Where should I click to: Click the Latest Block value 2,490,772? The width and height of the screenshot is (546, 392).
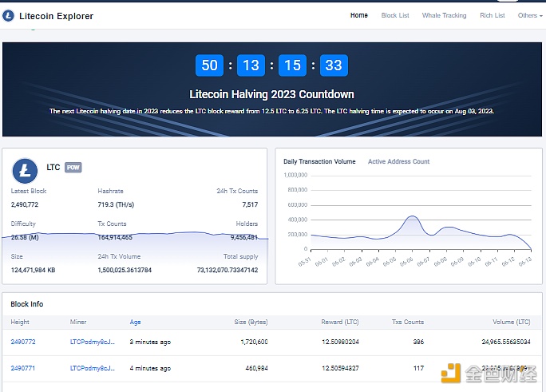25,204
